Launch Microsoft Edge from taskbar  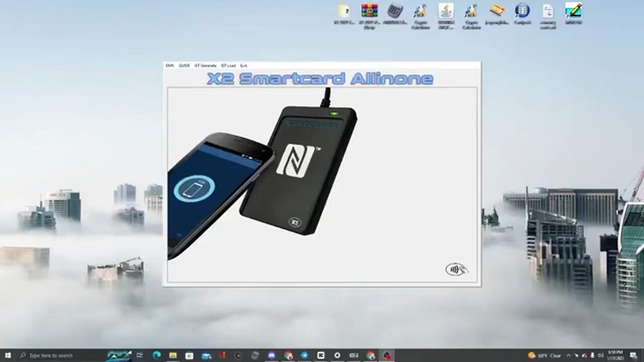tap(156, 355)
